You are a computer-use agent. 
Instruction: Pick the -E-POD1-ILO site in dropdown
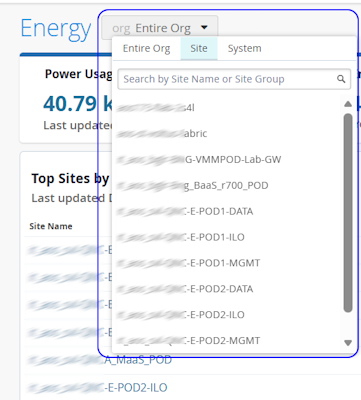point(180,237)
